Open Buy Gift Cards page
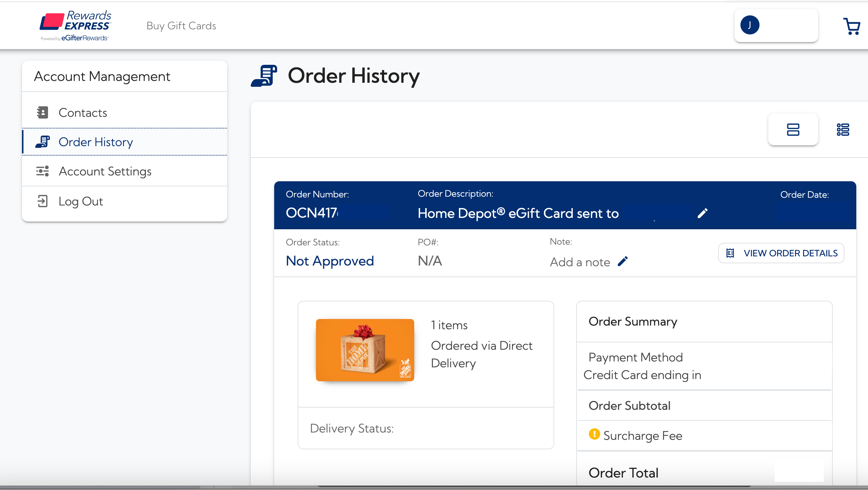 click(x=181, y=26)
